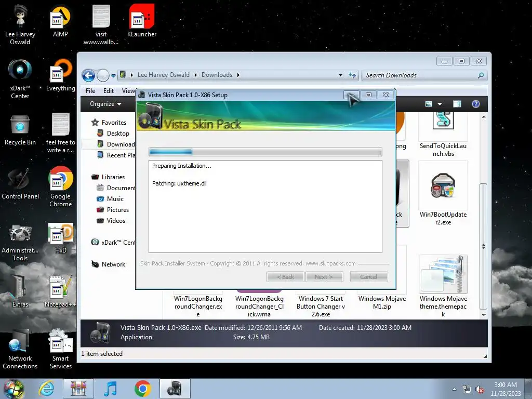
Task: Expand the Lee Harvey Oswald breadcrumb arrow
Action: (195, 75)
